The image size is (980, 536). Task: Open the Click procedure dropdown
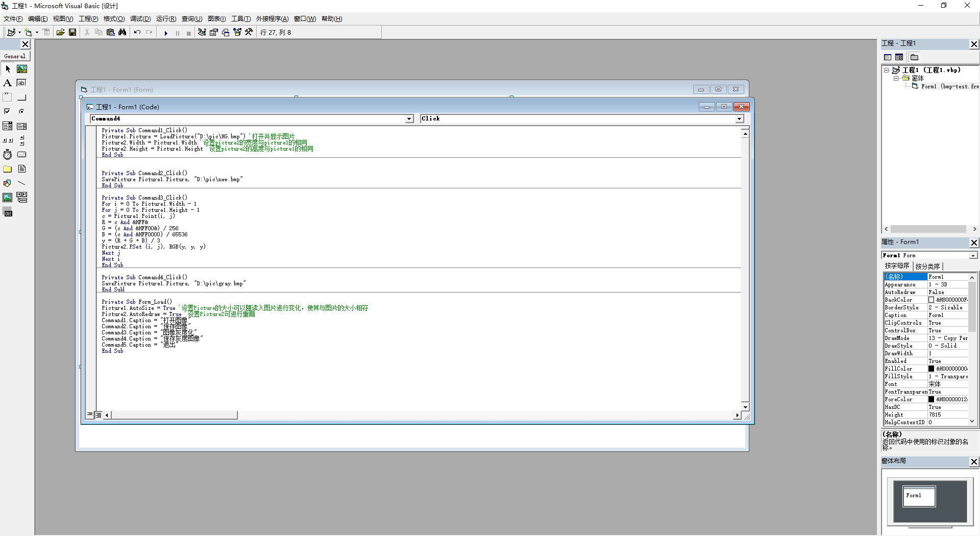[739, 119]
